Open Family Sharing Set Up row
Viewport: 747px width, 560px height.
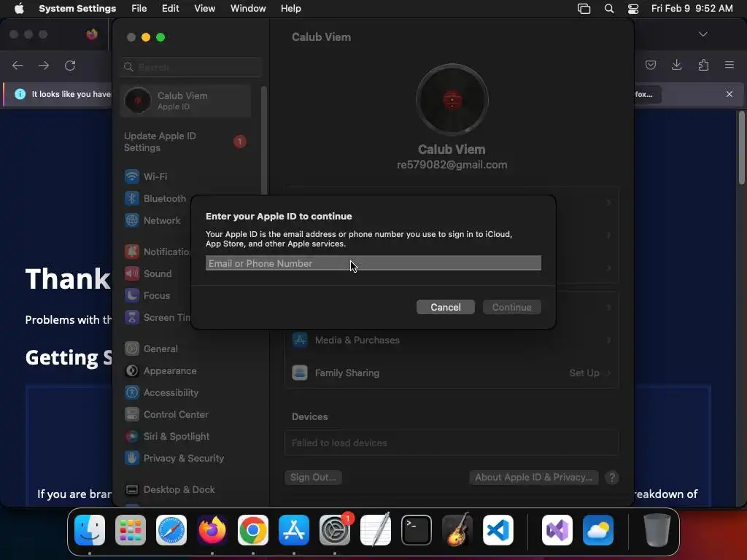[452, 373]
